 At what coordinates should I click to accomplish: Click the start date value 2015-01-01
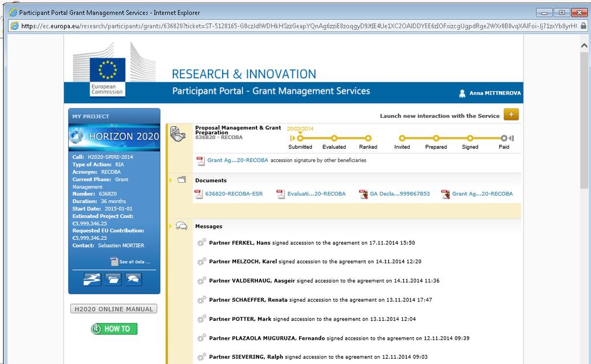[118, 209]
